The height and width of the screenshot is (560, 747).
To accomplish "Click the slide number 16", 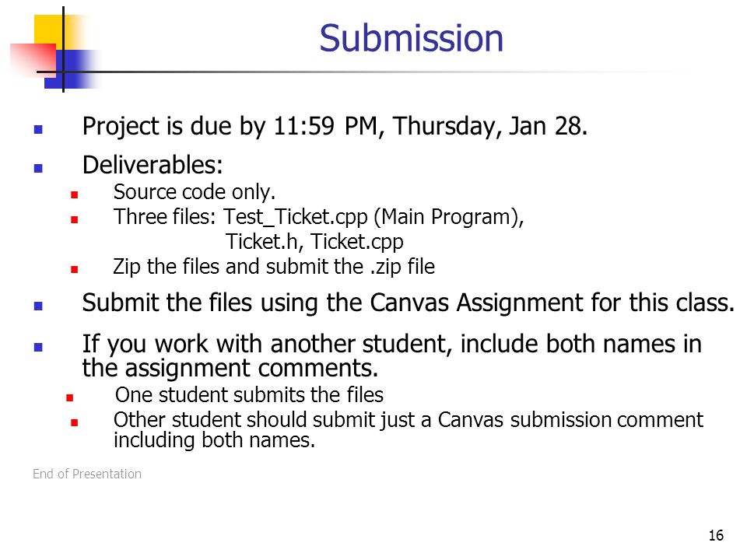I will (x=716, y=535).
